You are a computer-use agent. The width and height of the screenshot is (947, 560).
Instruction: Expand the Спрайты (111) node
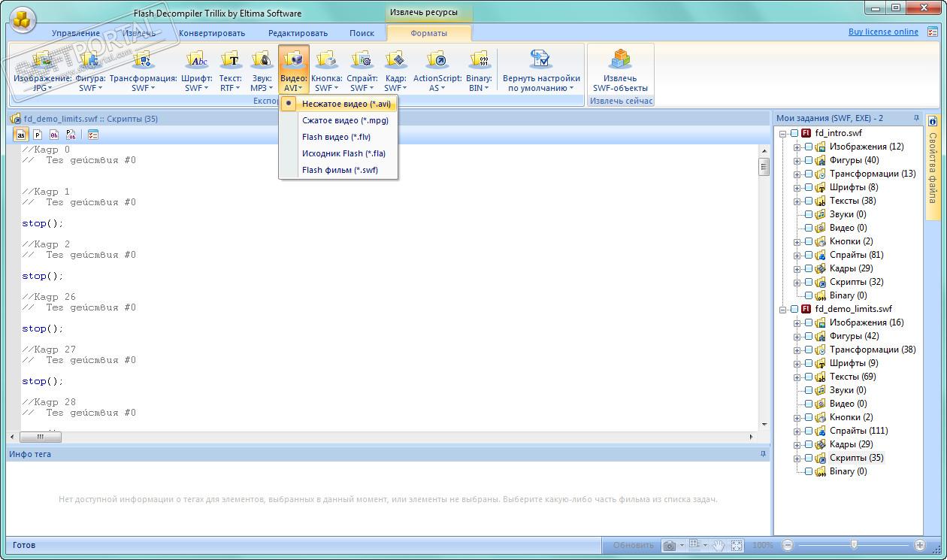click(x=797, y=431)
